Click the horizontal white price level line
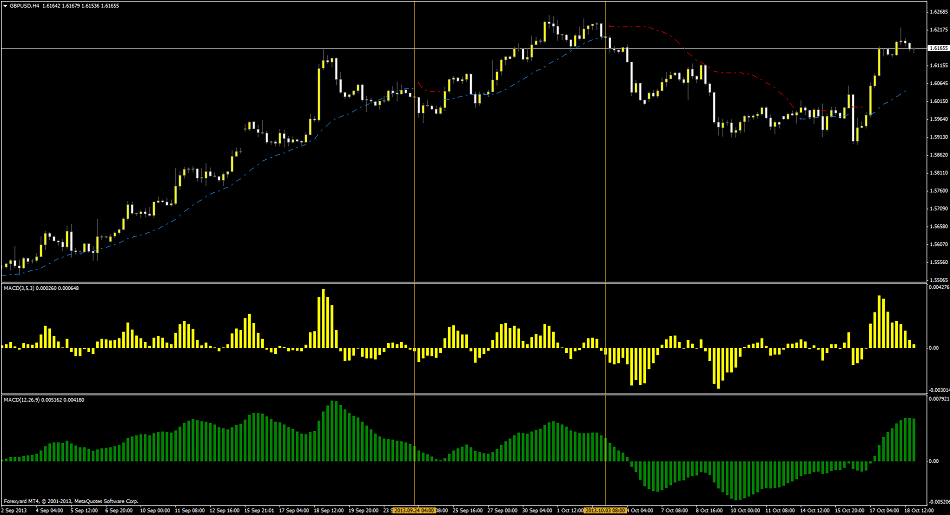The height and width of the screenshot is (515, 950). click(x=200, y=48)
